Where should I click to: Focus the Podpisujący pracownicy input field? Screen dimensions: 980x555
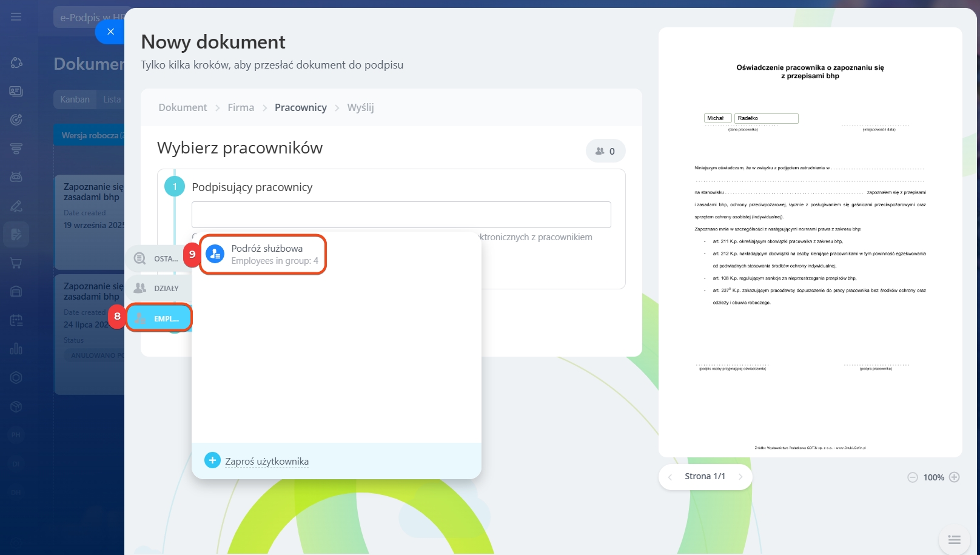pyautogui.click(x=401, y=215)
